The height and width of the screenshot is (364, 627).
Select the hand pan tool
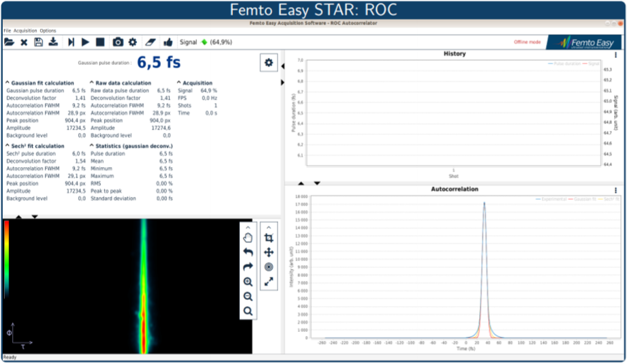[248, 238]
